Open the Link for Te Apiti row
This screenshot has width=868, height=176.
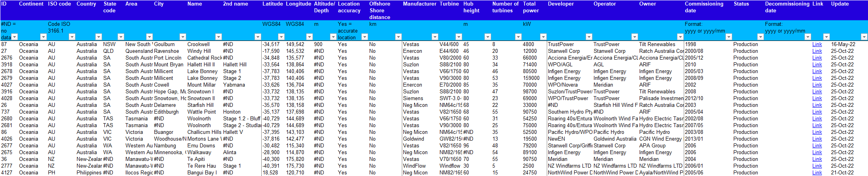[x=817, y=159]
